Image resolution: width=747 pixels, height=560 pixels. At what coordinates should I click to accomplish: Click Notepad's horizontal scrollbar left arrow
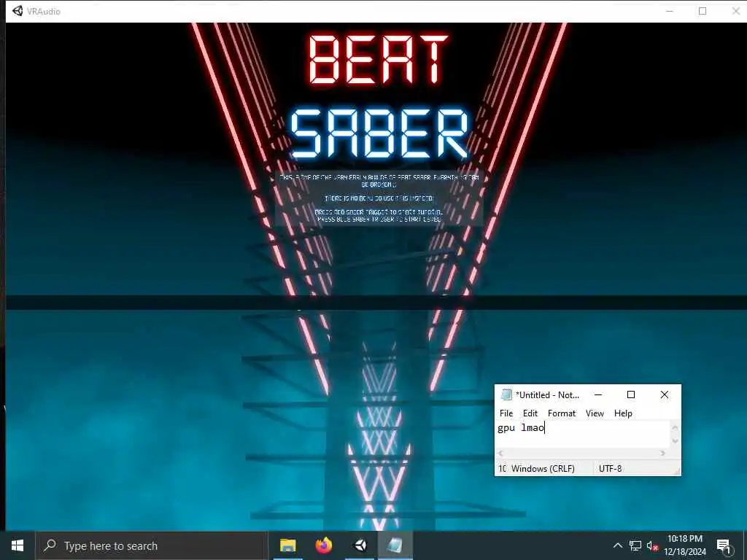click(x=500, y=454)
